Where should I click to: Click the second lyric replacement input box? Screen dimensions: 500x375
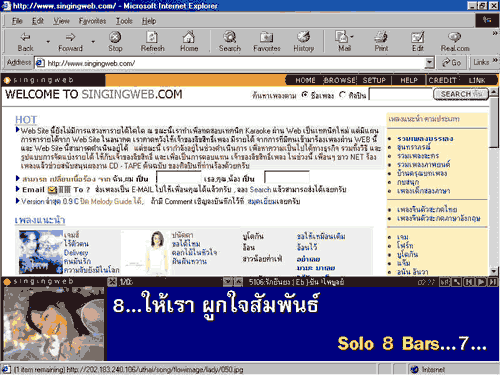click(287, 178)
